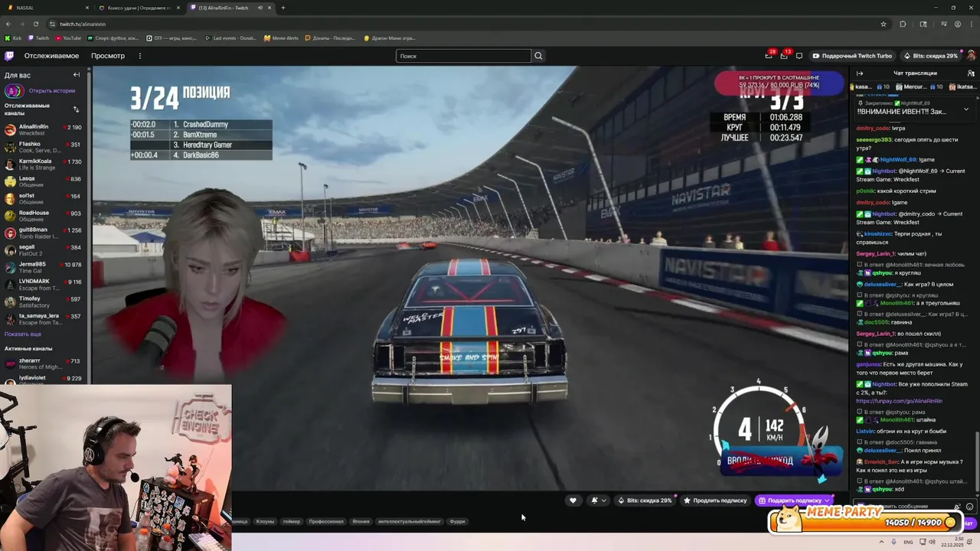Image resolution: width=980 pixels, height=551 pixels.
Task: Click the 'Клоуны' stream tag
Action: 265,521
